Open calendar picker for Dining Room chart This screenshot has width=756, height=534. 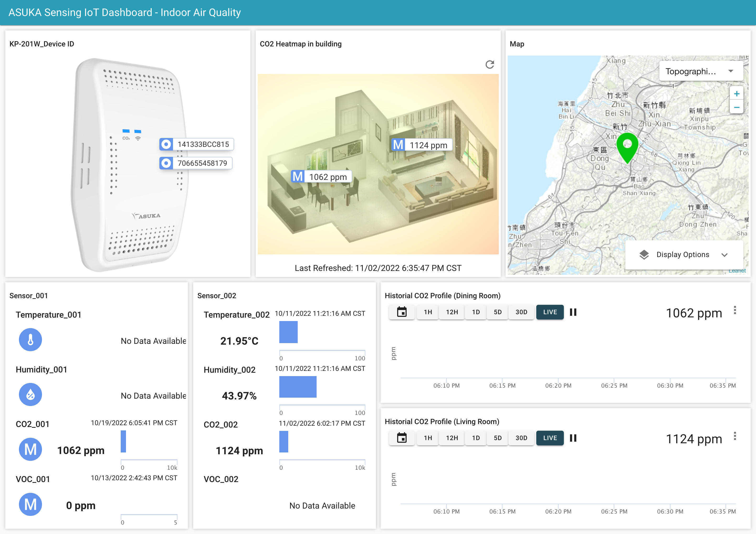pos(401,312)
